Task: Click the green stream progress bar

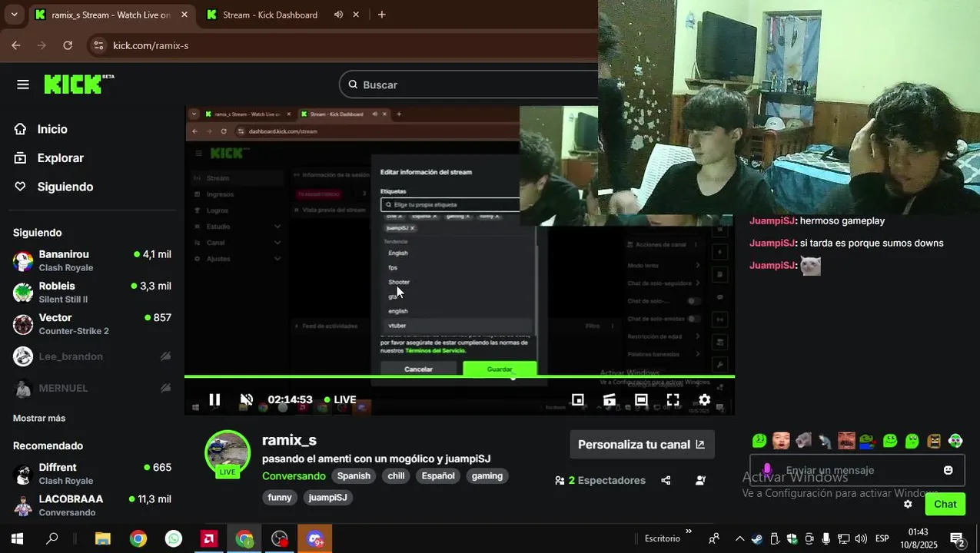Action: point(459,376)
